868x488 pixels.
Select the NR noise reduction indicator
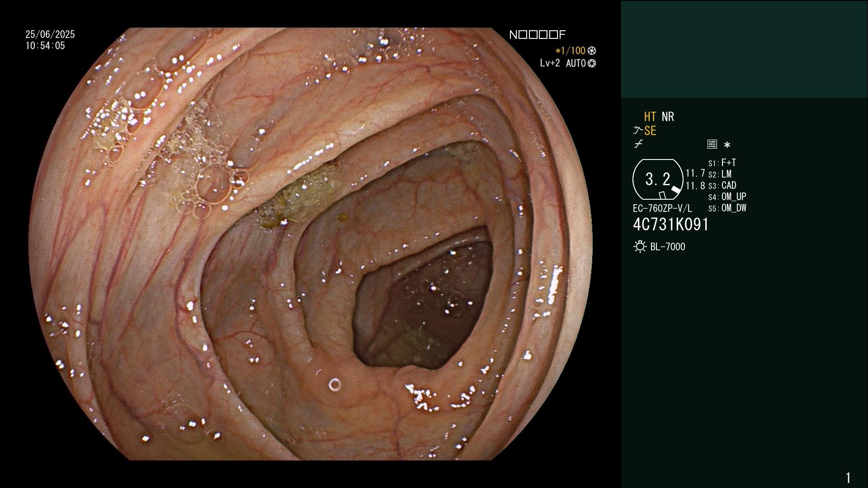(668, 117)
